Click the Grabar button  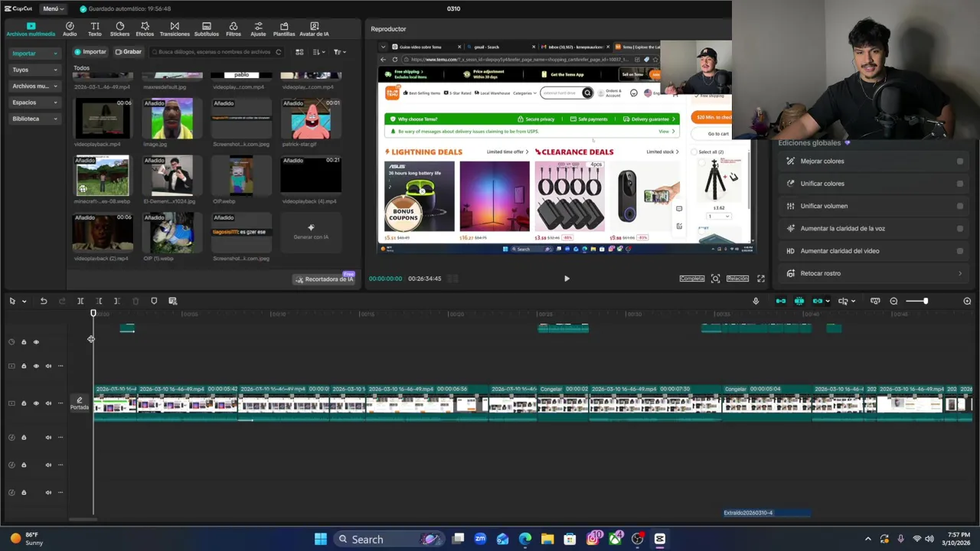(x=128, y=52)
